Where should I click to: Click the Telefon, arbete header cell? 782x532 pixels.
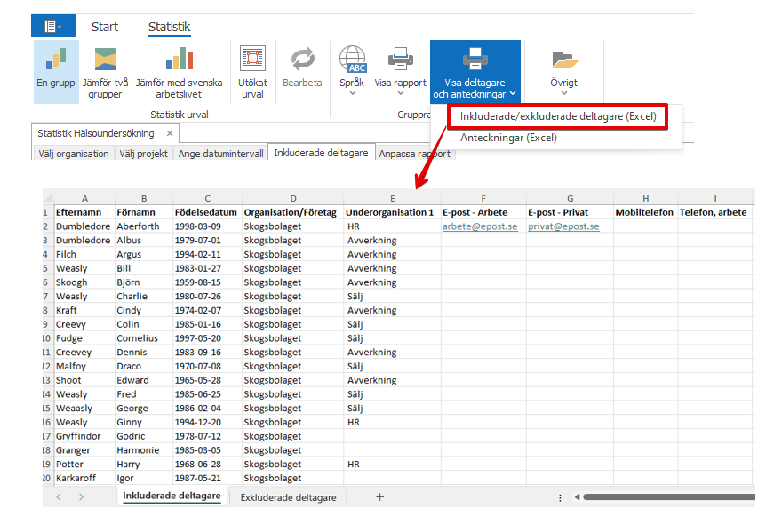pyautogui.click(x=715, y=212)
